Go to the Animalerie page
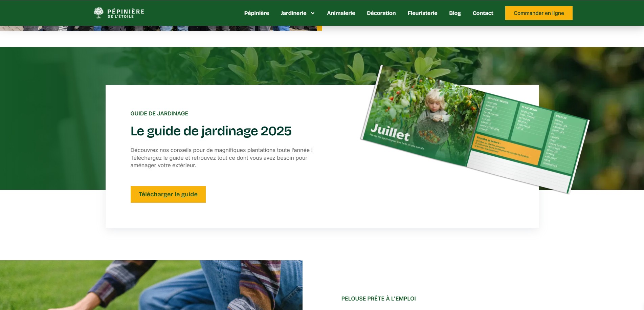The height and width of the screenshot is (310, 644). pyautogui.click(x=341, y=13)
